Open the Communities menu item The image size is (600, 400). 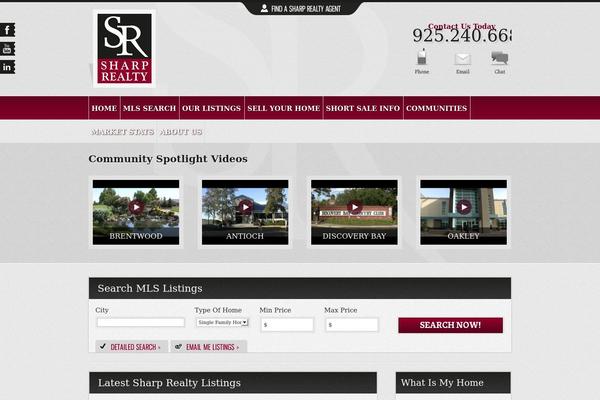click(437, 108)
